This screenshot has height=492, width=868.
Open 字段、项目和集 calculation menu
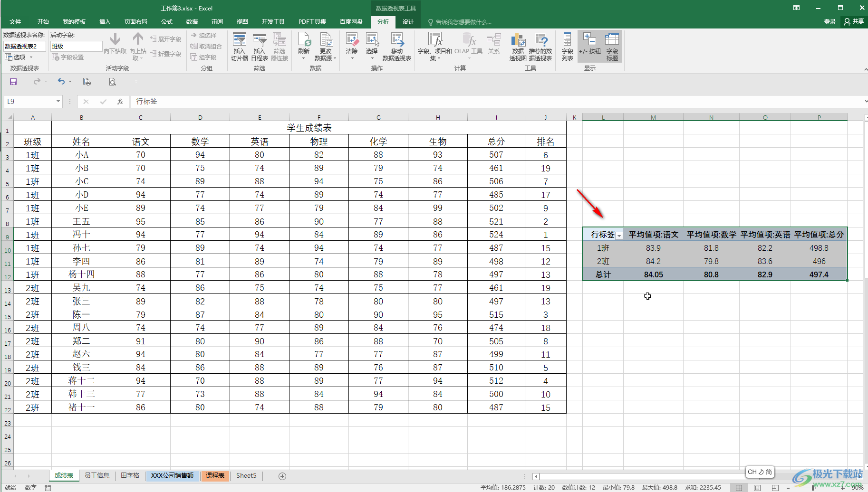(435, 47)
